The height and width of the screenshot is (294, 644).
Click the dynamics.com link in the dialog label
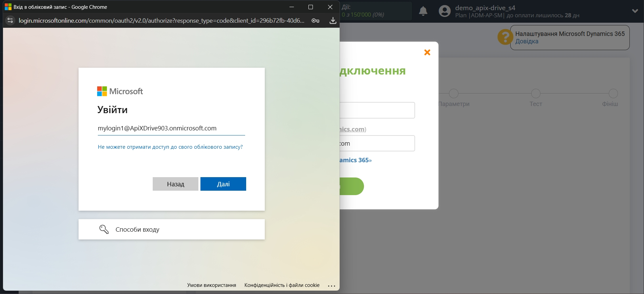tap(352, 129)
